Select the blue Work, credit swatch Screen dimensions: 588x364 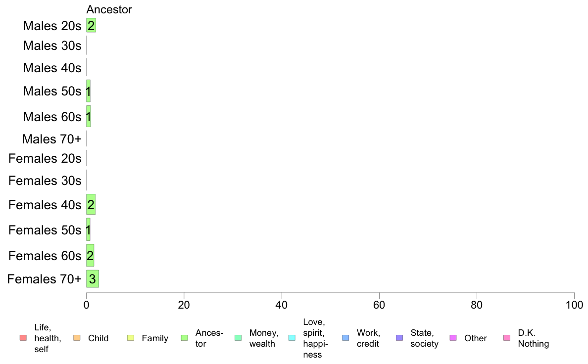pos(345,338)
